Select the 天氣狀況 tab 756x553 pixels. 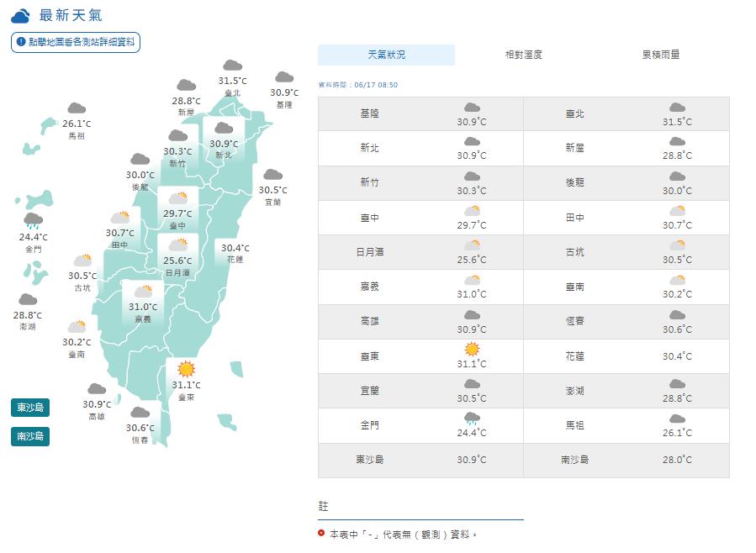pos(386,55)
